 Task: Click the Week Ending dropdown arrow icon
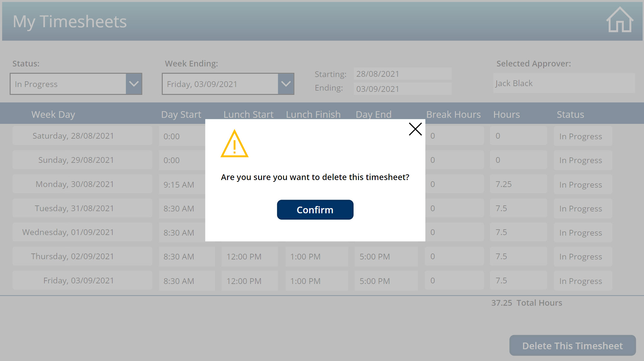click(286, 84)
